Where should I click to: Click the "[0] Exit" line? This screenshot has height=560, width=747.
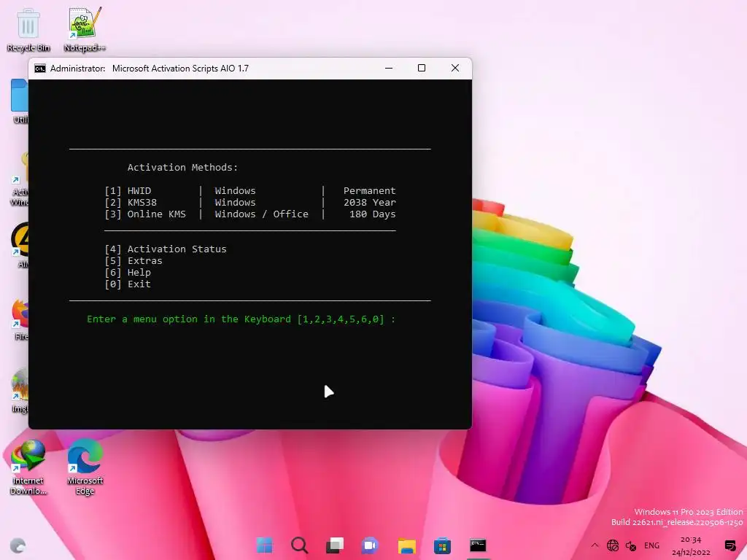(x=128, y=284)
